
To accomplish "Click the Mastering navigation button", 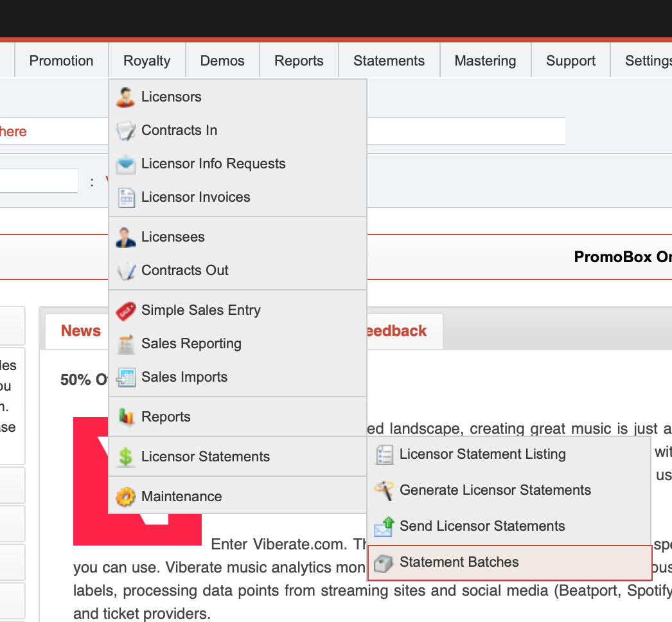I will click(x=485, y=61).
